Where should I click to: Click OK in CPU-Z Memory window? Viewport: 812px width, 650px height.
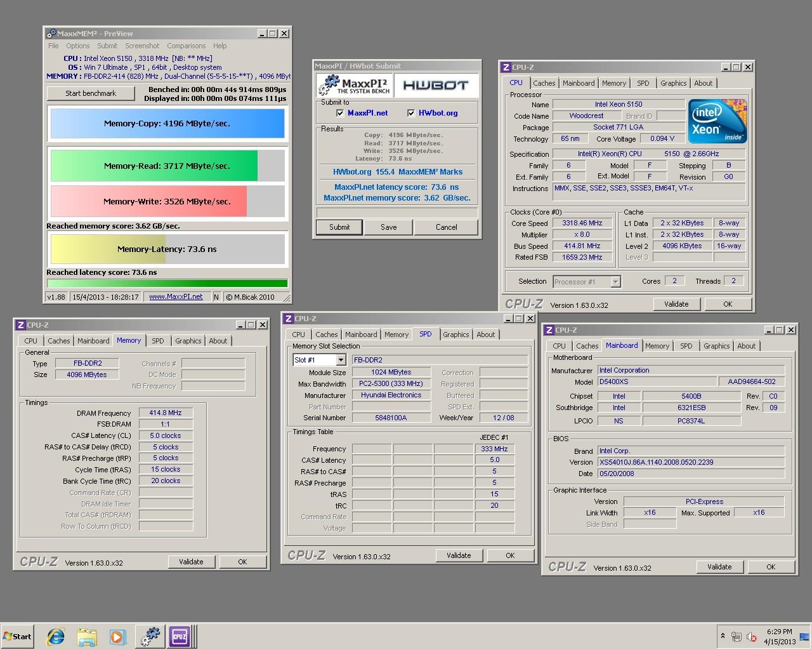[242, 562]
